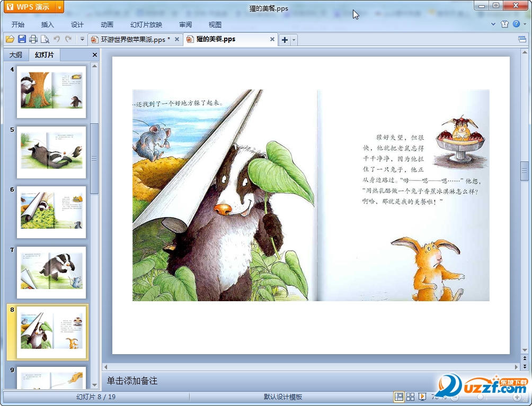Click the thumbnail panel scrollbar thumb
The width and height of the screenshot is (532, 406).
(94, 158)
